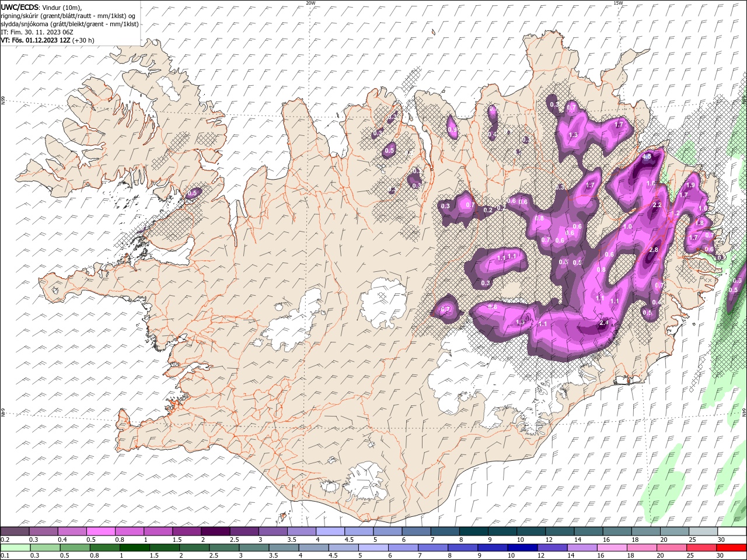Click the 4.5 snowfall value on the map
Image resolution: width=747 pixels, height=560 pixels.
point(647,156)
